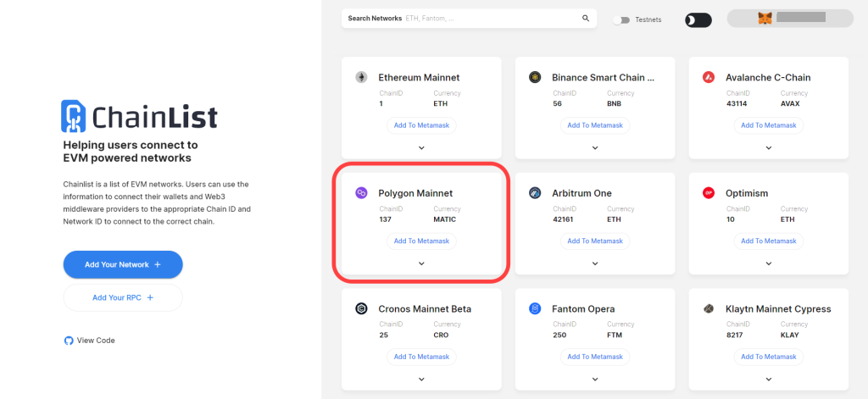This screenshot has height=399, width=868.
Task: Click the MetaMask fox wallet icon
Action: click(x=765, y=19)
